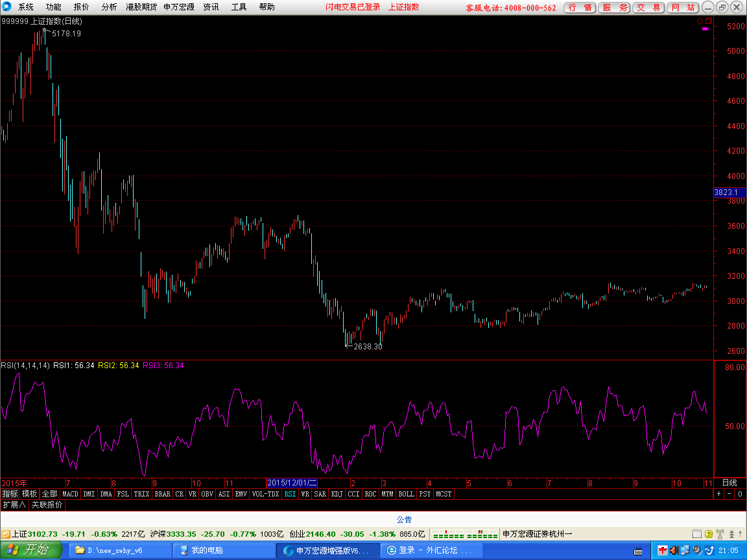Click the antenna signal icon in the status bar

coord(720,534)
